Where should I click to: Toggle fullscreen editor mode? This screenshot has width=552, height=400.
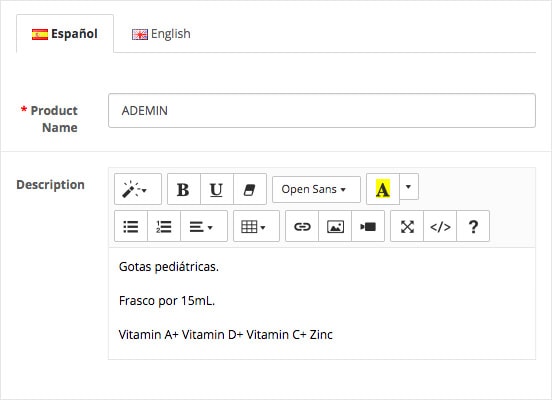[x=407, y=226]
